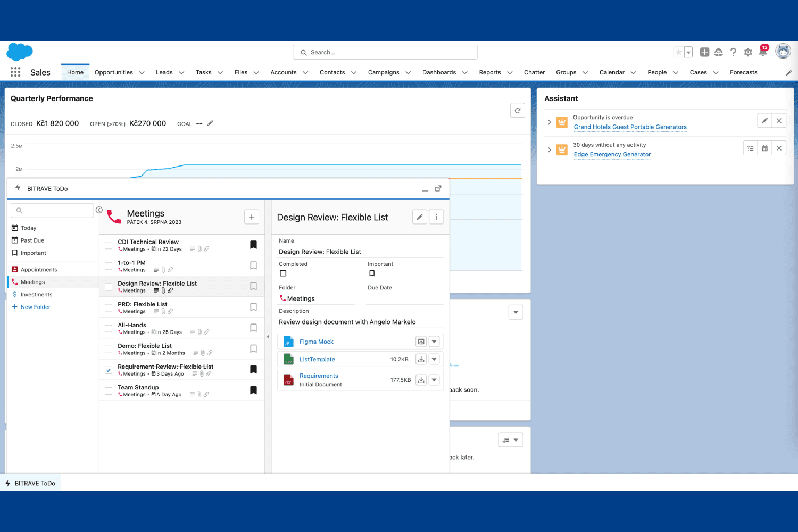The height and width of the screenshot is (532, 798).
Task: Toggle Completed checkbox in task details
Action: (x=283, y=273)
